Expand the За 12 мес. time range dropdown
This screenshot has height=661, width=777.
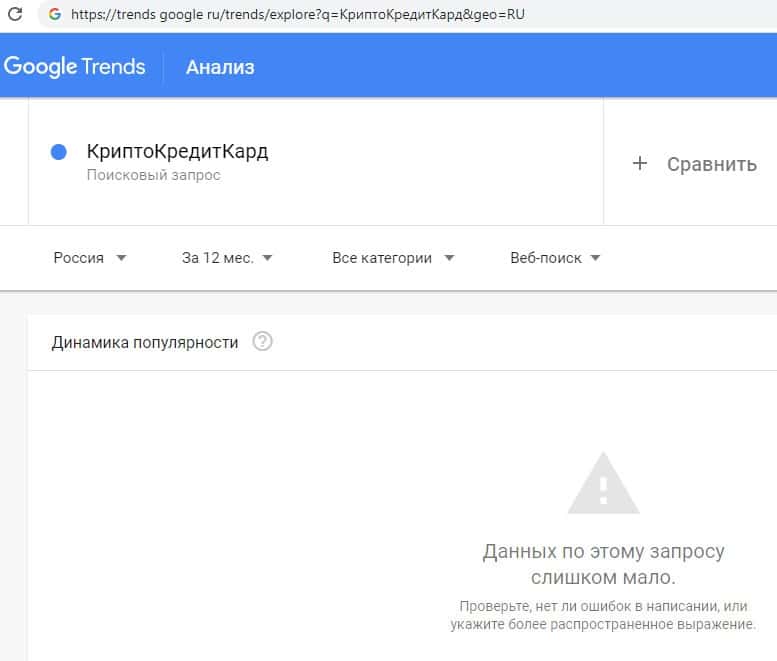(x=227, y=257)
